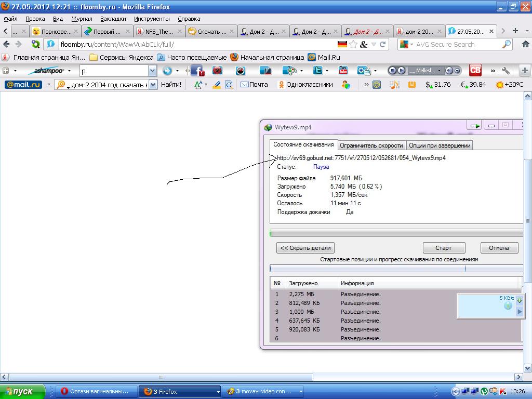Bookmark the page with the star icon
Screen dimensions: 532x399
[353, 44]
